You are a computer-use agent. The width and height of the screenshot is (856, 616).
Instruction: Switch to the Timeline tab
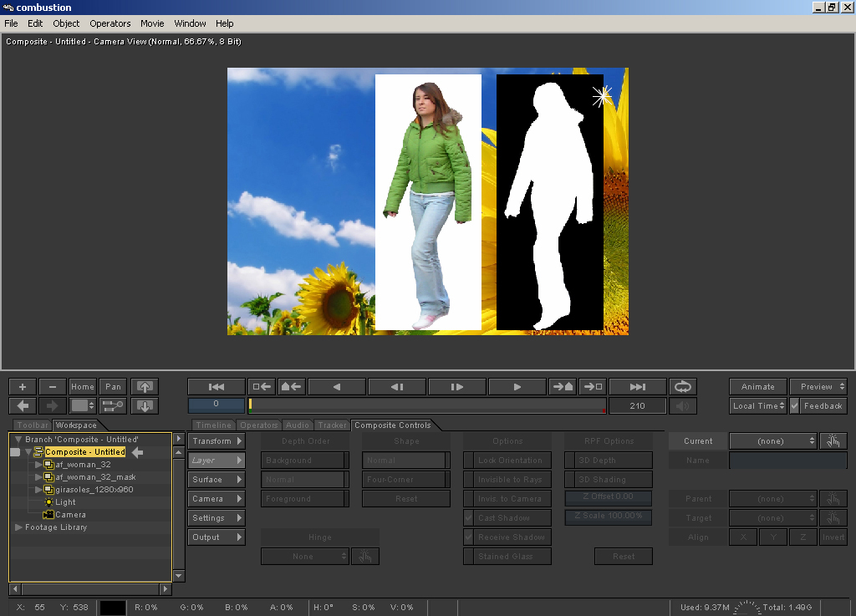point(213,425)
